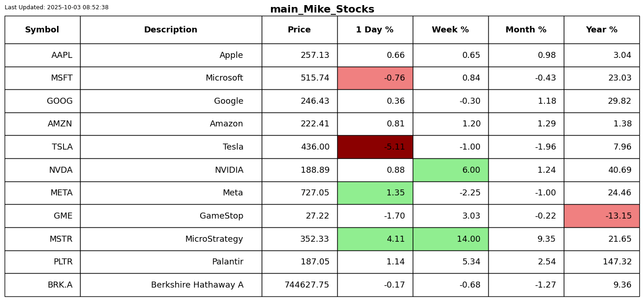Select the Description column header
This screenshot has width=644, height=301.
click(171, 30)
